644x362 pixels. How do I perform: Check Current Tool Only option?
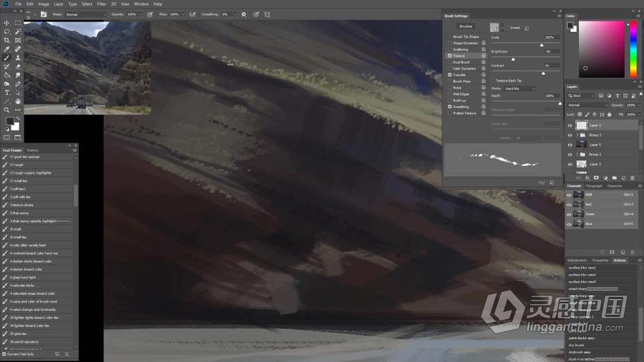(4, 354)
